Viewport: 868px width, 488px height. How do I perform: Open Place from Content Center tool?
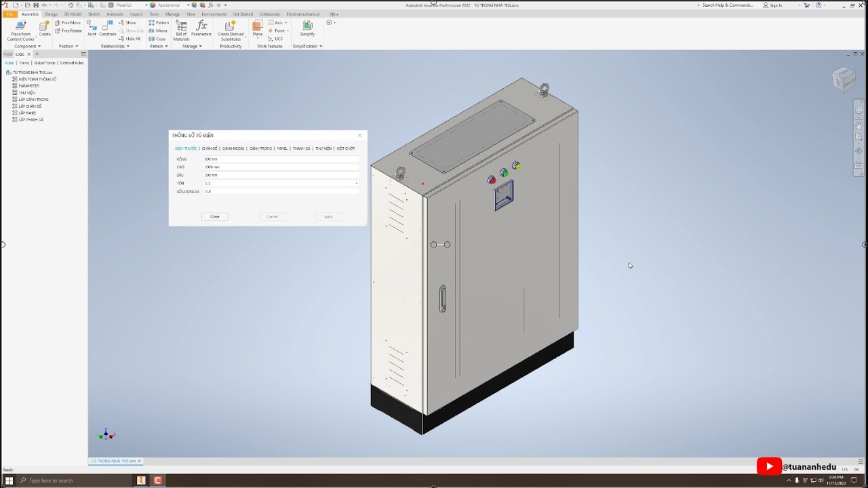[20, 30]
